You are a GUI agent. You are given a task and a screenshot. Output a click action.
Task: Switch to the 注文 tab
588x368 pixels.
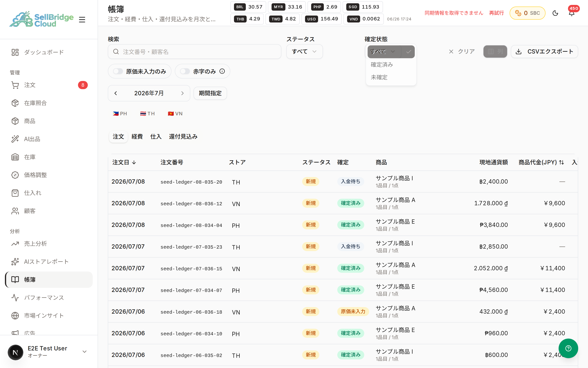pyautogui.click(x=118, y=137)
